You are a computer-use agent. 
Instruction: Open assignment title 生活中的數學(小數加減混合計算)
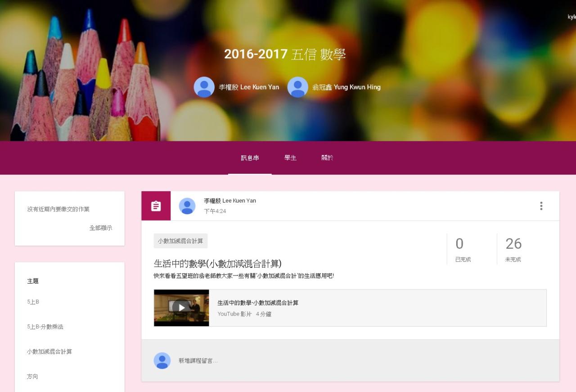218,264
